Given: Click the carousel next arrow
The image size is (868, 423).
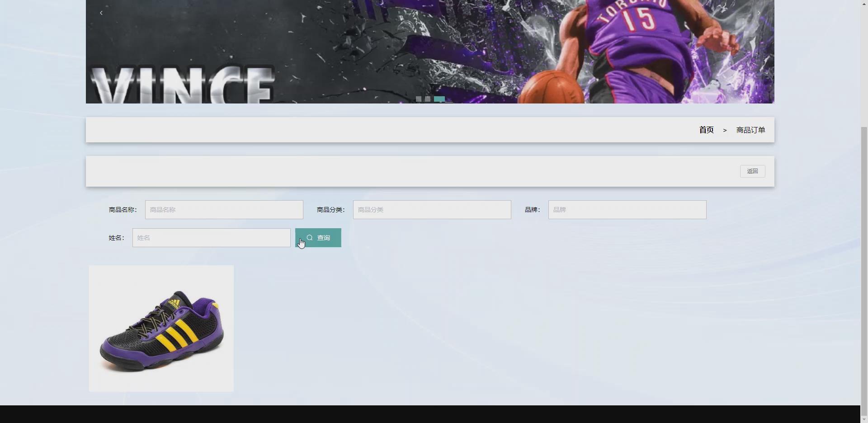Looking at the screenshot, I should point(759,13).
